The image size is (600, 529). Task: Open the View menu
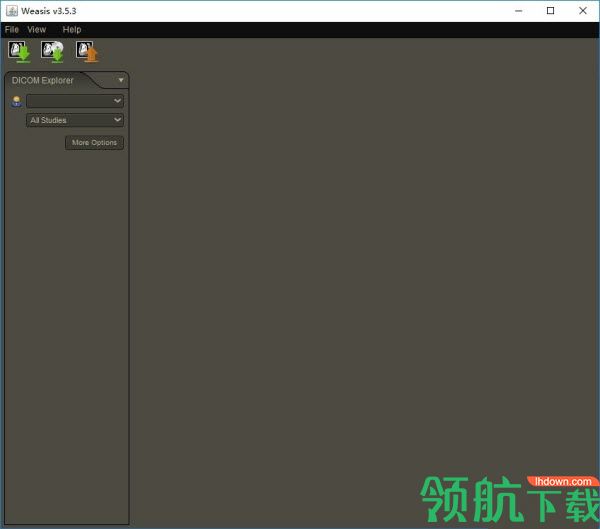coord(36,29)
